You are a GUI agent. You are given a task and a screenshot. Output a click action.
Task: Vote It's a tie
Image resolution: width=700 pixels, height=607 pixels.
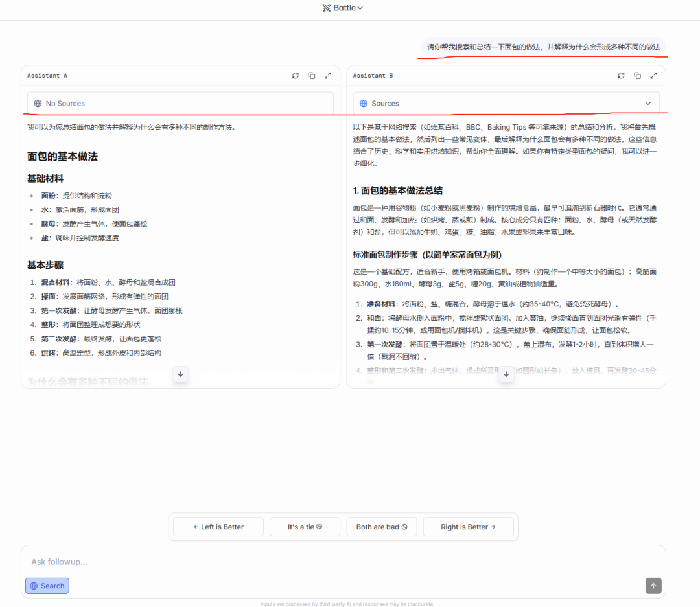tap(305, 527)
